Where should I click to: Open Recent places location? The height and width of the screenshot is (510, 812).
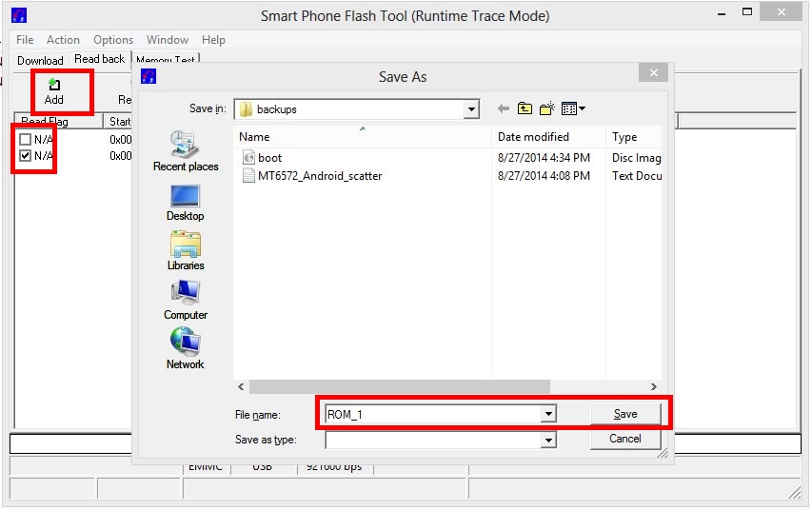click(x=186, y=151)
